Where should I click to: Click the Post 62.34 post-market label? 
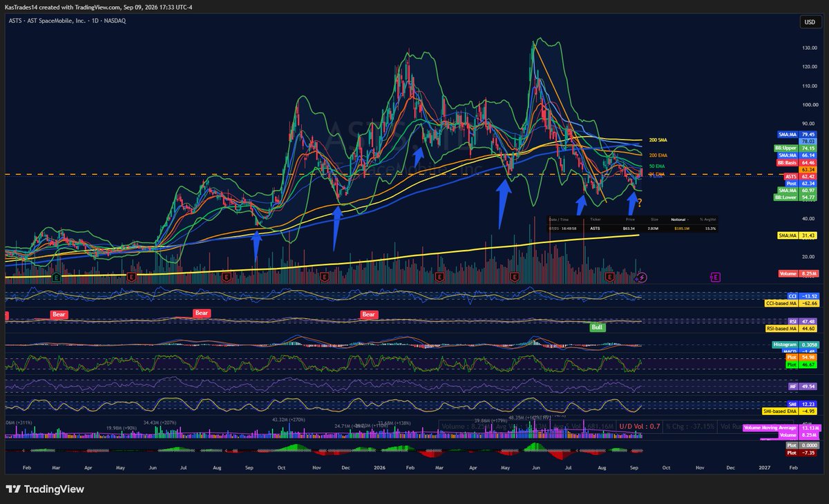tap(801, 183)
